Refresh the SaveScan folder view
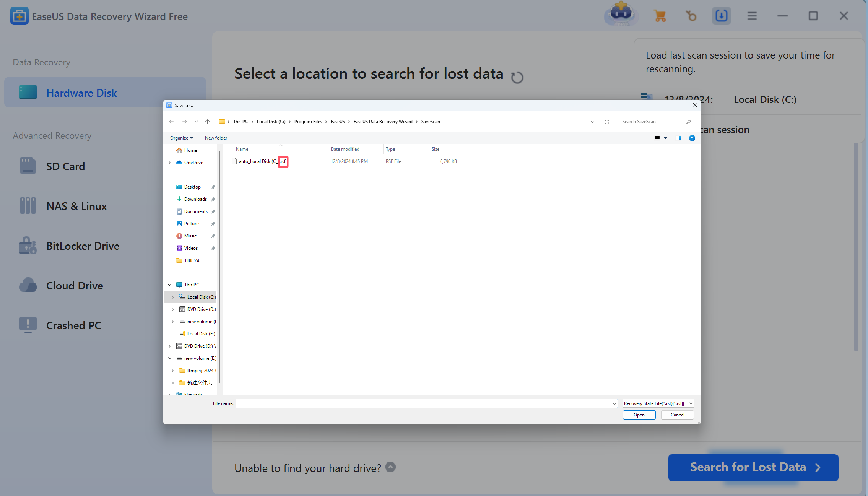868x496 pixels. [606, 122]
